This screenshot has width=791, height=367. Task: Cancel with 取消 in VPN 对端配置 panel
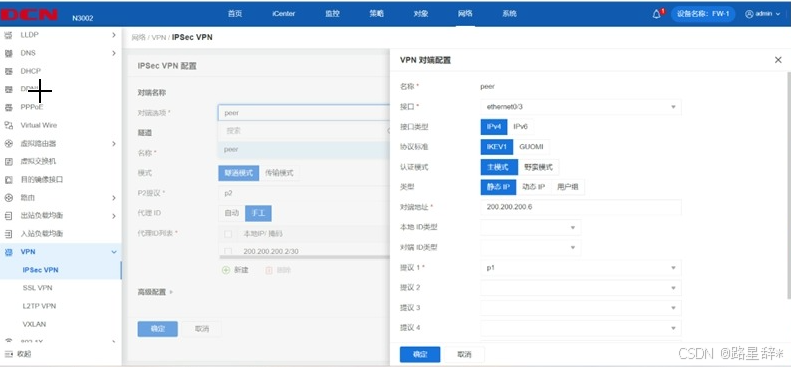(464, 354)
